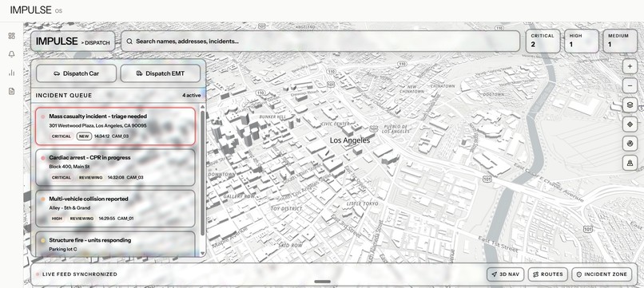
Task: Select Structure fire - units responding card
Action: click(x=115, y=243)
